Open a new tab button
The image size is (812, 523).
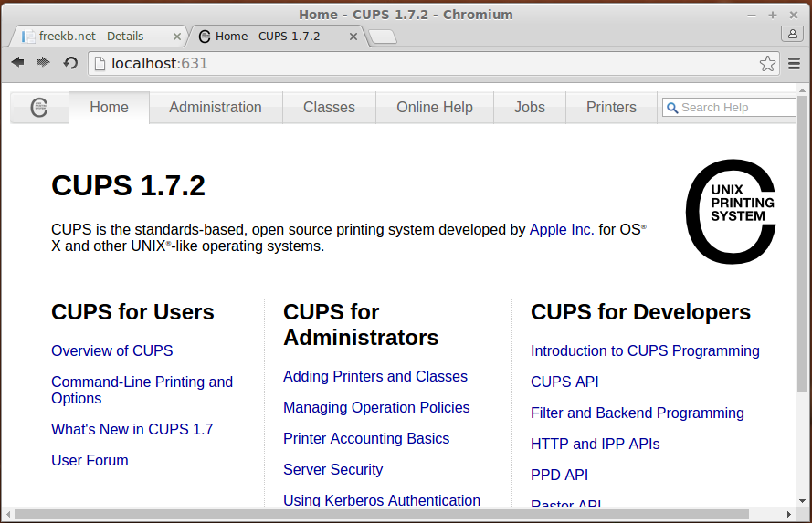pos(383,37)
